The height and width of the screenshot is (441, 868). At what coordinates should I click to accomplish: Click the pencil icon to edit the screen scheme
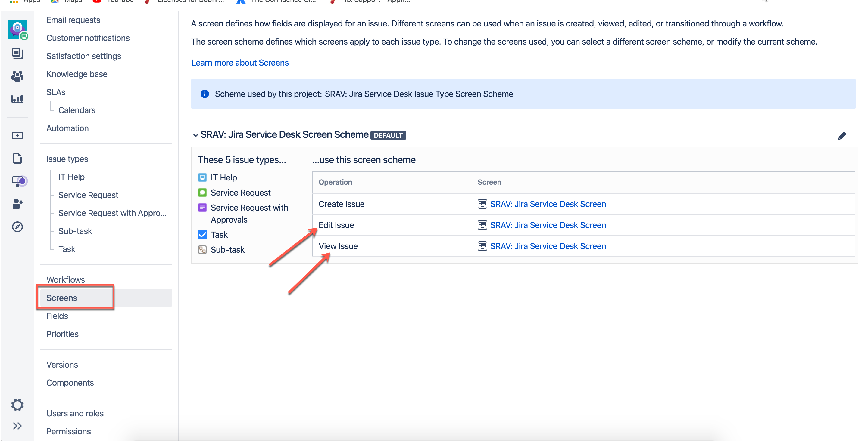(842, 136)
